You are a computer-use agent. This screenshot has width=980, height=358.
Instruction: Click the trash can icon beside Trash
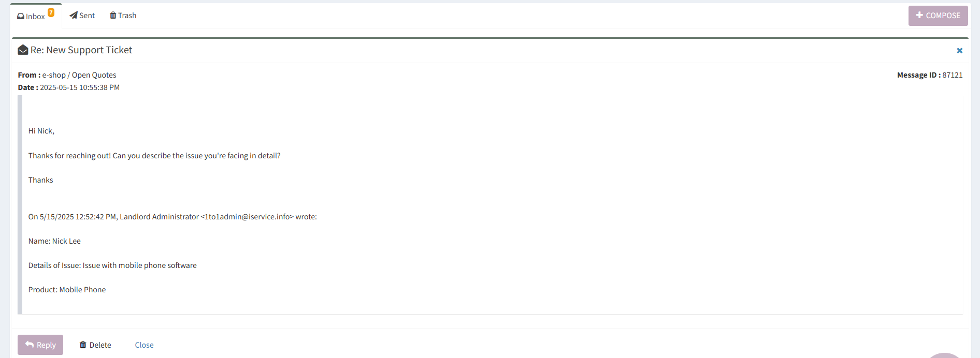tap(113, 15)
